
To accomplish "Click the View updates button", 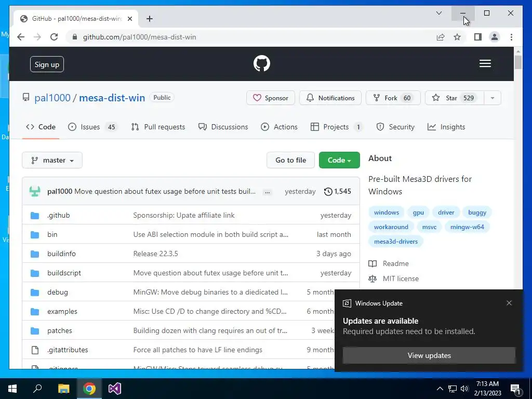I will click(x=429, y=355).
